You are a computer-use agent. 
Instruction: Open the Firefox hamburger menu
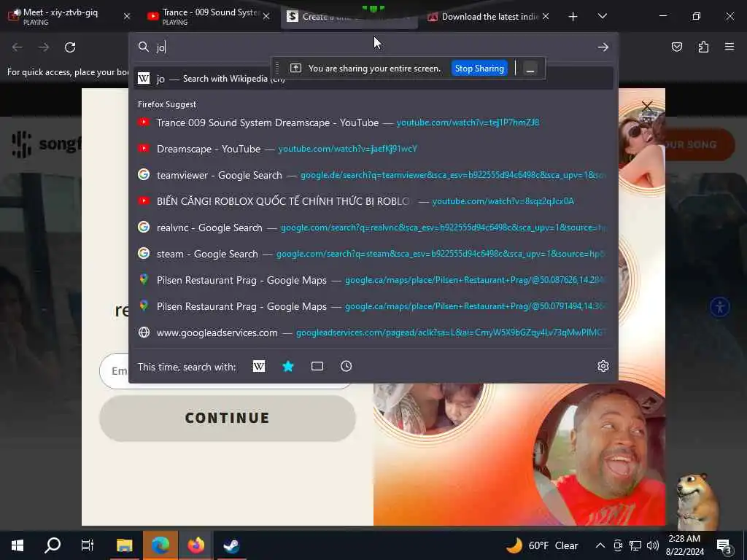[729, 47]
